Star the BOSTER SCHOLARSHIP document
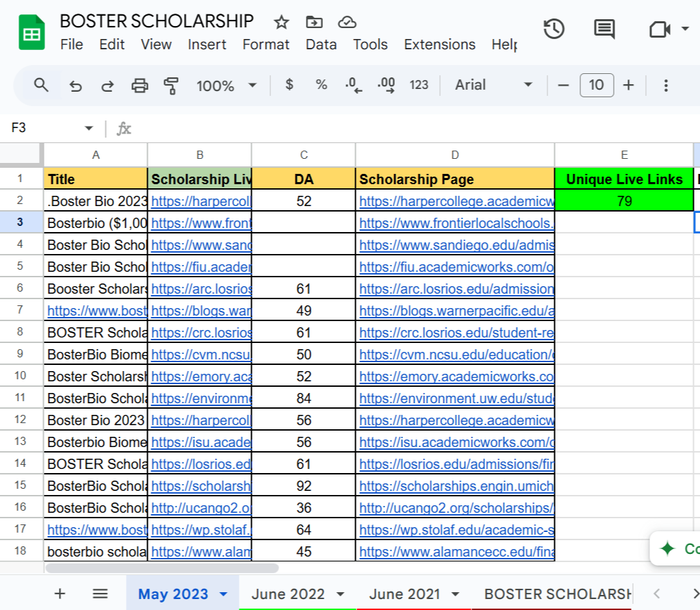Screen dimensions: 700x610 281,23
